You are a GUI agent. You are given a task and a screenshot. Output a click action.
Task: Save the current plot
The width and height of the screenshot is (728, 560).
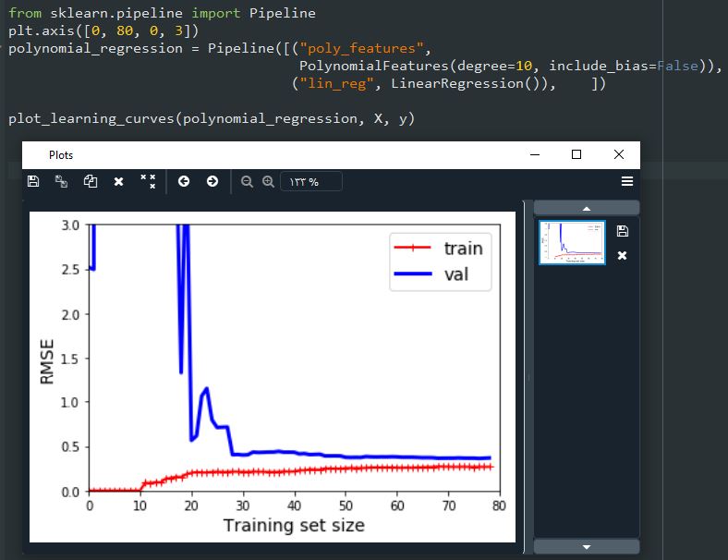[x=33, y=181]
